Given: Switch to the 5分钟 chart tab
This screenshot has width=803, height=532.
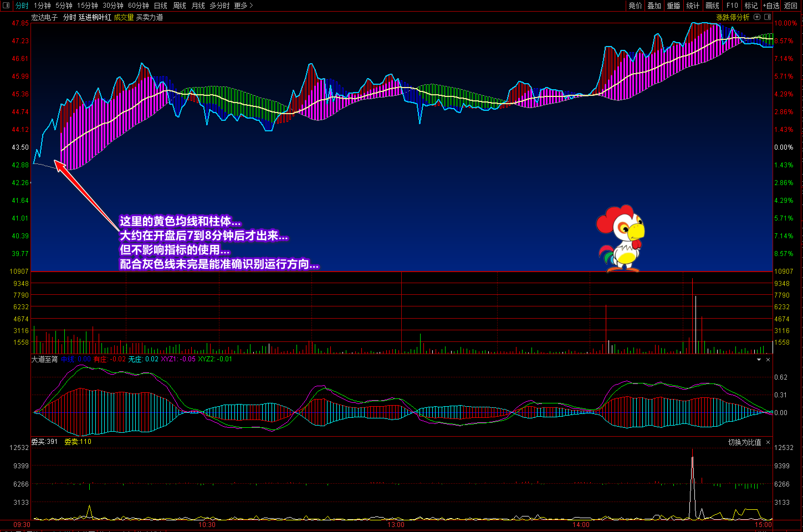Looking at the screenshot, I should (x=64, y=6).
